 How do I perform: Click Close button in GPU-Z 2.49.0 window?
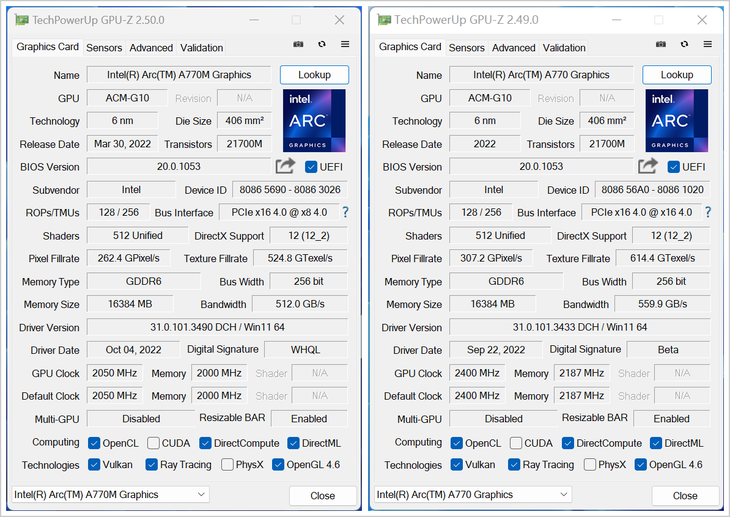[x=685, y=496]
